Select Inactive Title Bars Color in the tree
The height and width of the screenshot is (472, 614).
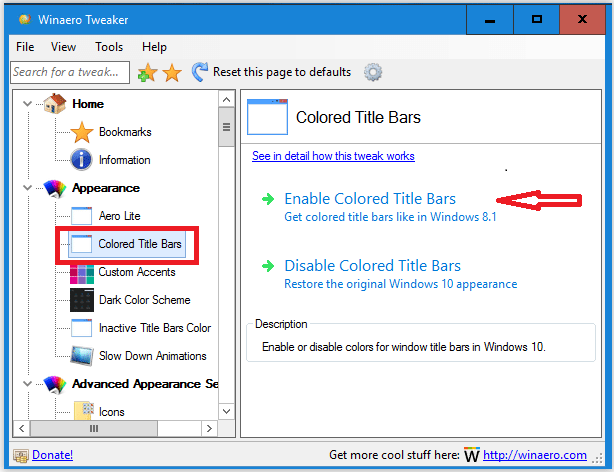pos(155,328)
